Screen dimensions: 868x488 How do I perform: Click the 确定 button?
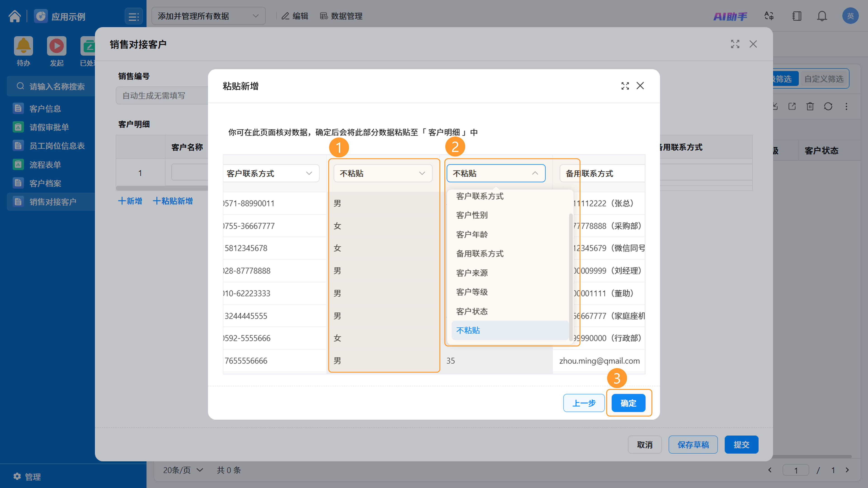(628, 403)
